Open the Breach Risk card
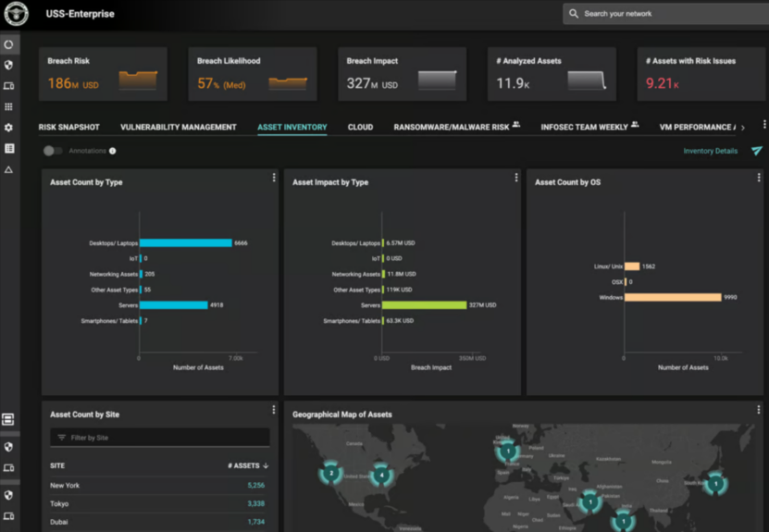The image size is (769, 532). pyautogui.click(x=103, y=74)
